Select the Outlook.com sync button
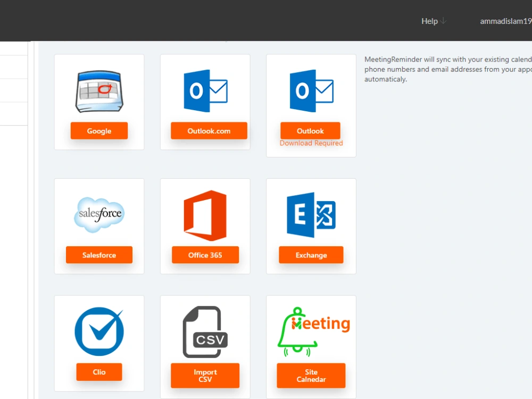532x399 pixels. [x=209, y=131]
